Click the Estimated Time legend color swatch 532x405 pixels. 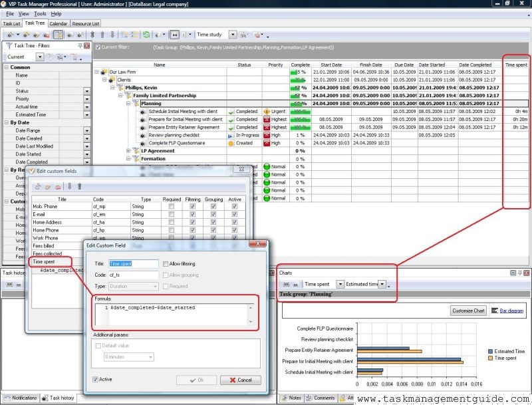490,351
